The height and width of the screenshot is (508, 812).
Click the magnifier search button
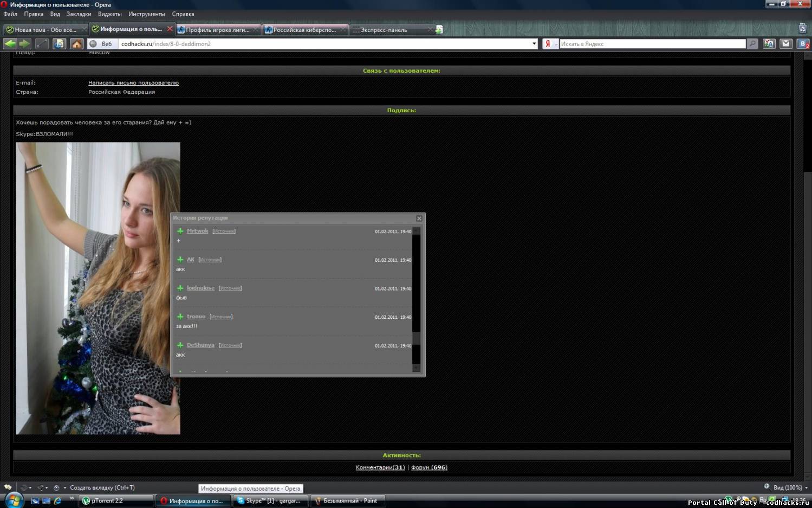(x=752, y=44)
